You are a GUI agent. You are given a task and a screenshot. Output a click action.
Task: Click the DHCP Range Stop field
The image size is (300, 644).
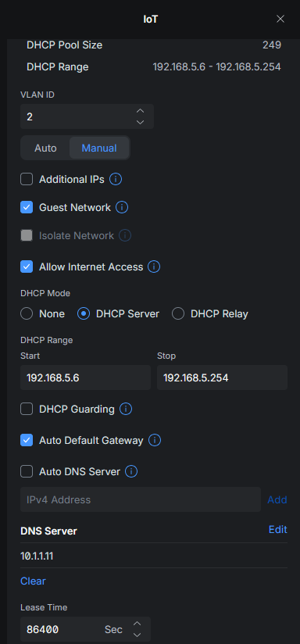(x=222, y=377)
